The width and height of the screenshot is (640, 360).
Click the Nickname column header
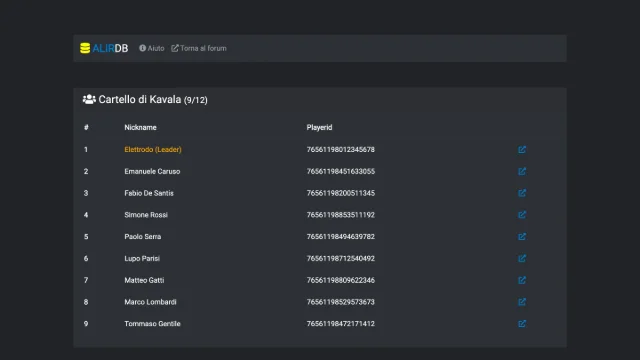(x=140, y=127)
